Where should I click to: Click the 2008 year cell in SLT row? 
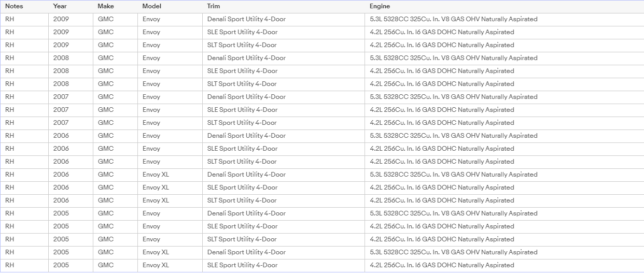click(x=71, y=84)
